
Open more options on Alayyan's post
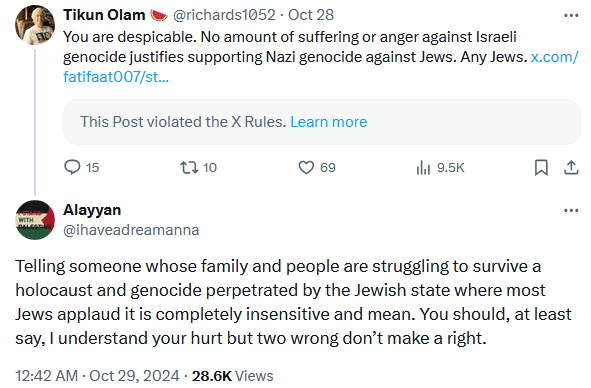point(571,210)
